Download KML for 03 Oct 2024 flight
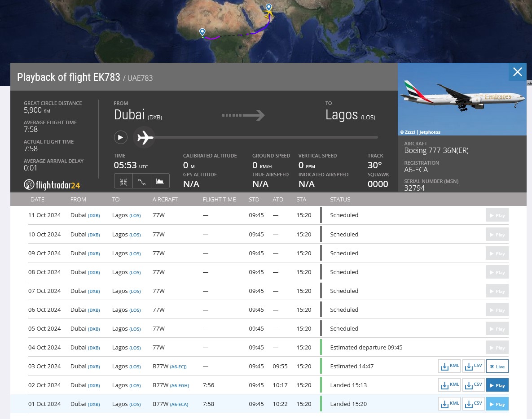The width and height of the screenshot is (532, 419). [x=449, y=367]
